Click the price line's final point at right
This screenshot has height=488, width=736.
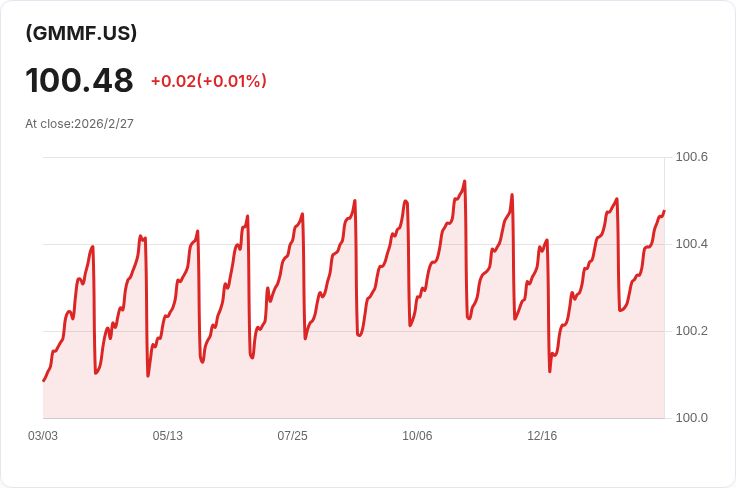pyautogui.click(x=664, y=211)
